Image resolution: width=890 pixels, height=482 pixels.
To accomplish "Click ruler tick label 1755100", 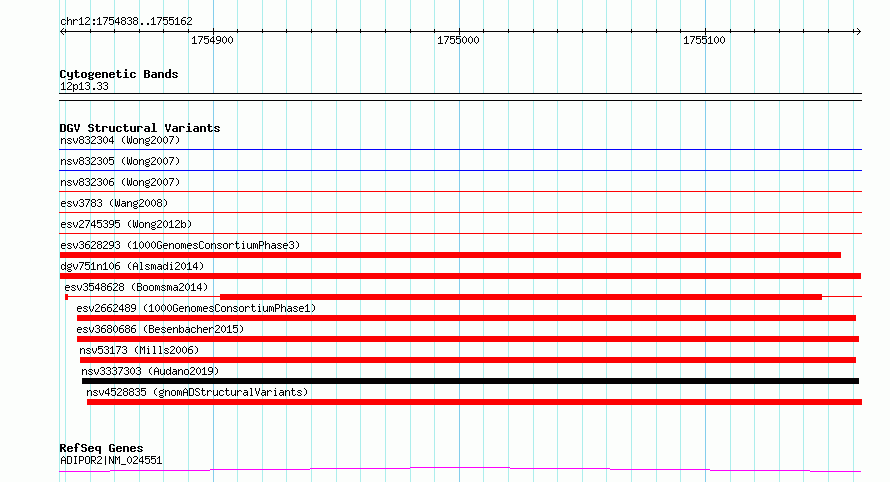I will [x=704, y=40].
